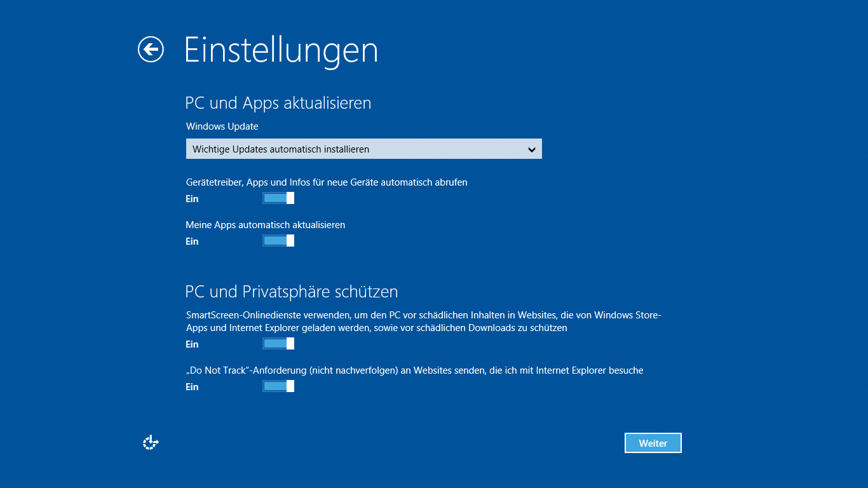Switch off the 'Do Not Track' request toggle
Viewport: 868px width, 488px height.
click(278, 386)
